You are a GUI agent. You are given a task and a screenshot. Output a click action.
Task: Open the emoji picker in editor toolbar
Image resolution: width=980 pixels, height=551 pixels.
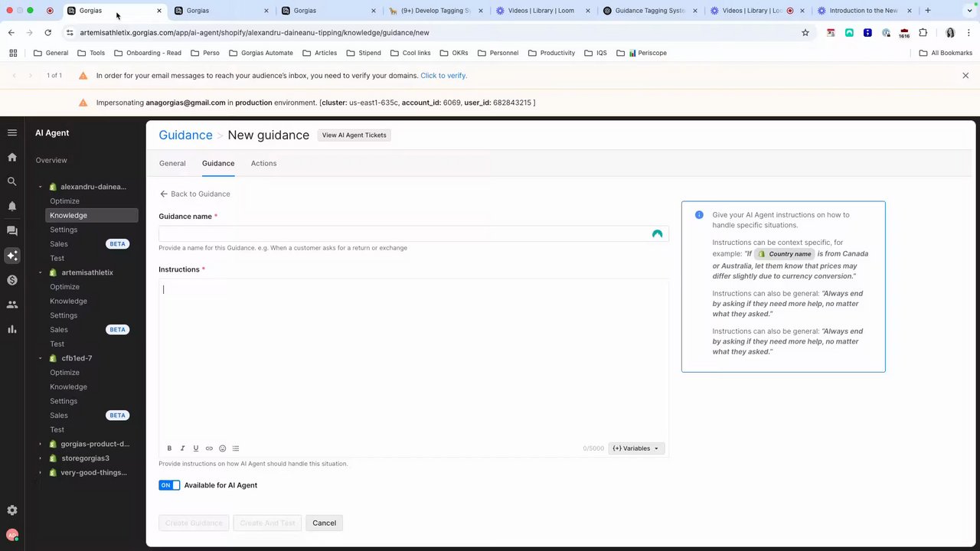click(223, 448)
